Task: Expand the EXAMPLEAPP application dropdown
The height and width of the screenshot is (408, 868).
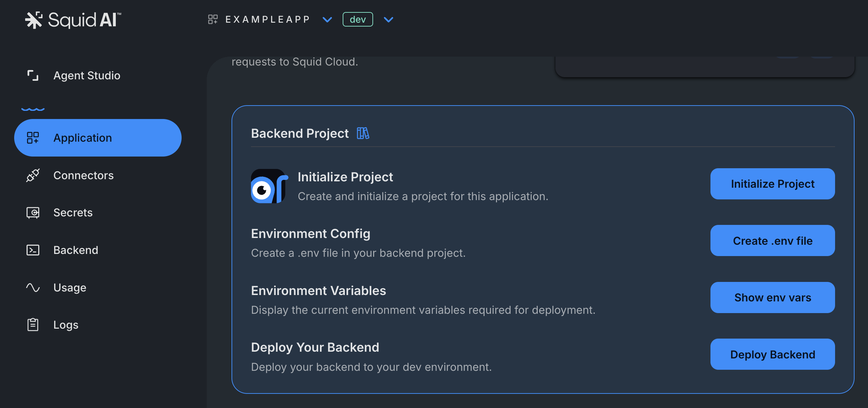Action: point(327,20)
